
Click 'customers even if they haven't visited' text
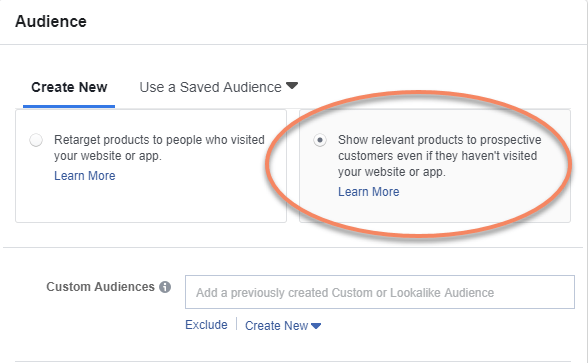(438, 156)
